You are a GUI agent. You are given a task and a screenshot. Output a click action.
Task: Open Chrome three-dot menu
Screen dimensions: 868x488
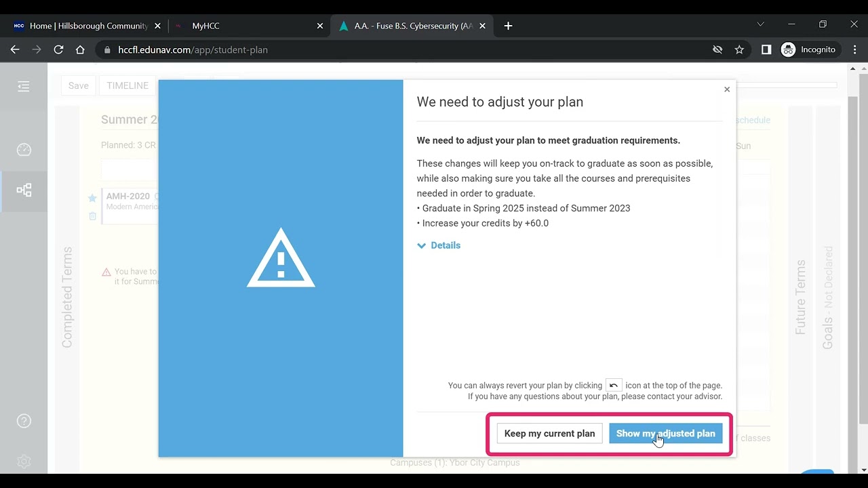click(x=854, y=49)
